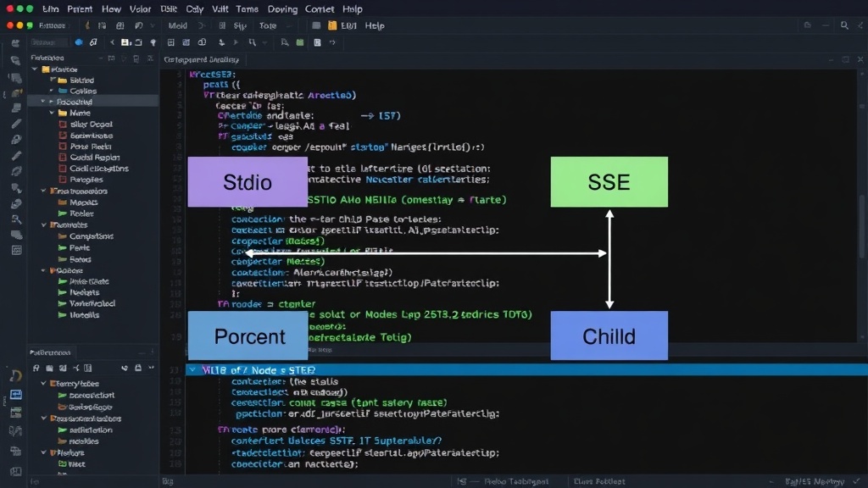Click the blue circle icon in the toolbar
868x488 pixels.
point(79,42)
